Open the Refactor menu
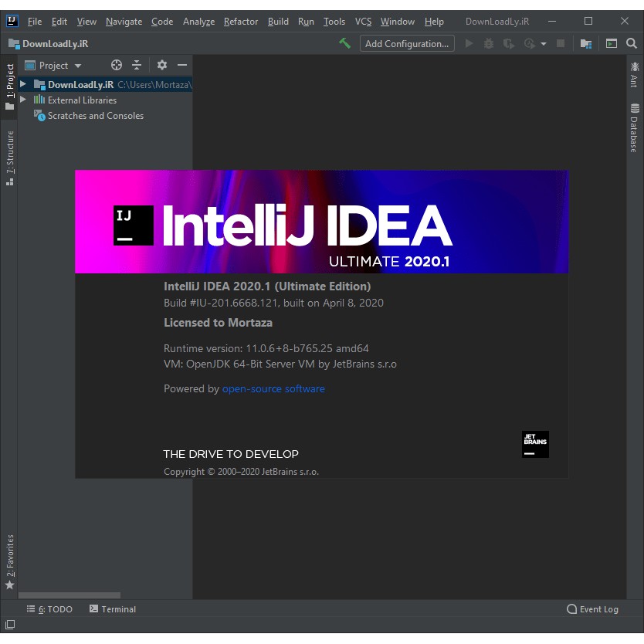Viewport: 644px width, 644px height. pyautogui.click(x=240, y=21)
